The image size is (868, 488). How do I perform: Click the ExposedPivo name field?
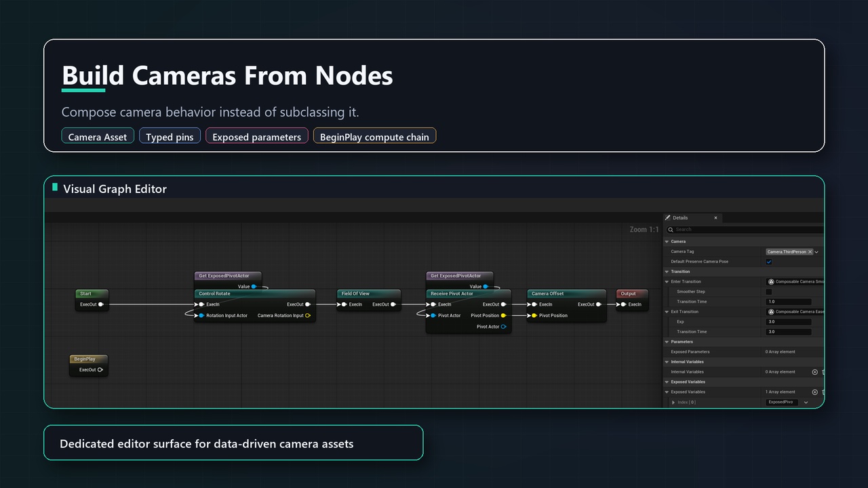(x=783, y=402)
